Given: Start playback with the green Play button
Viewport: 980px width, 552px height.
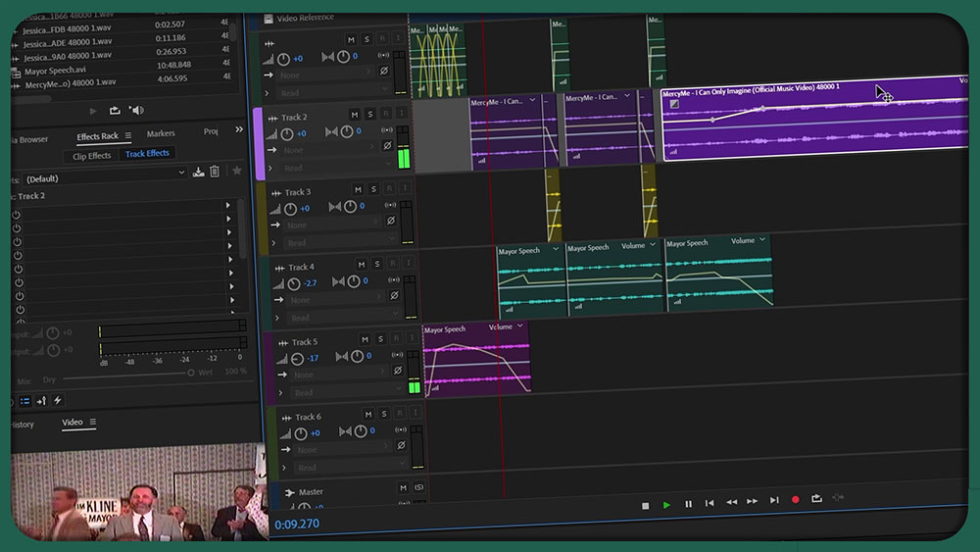Looking at the screenshot, I should (666, 505).
